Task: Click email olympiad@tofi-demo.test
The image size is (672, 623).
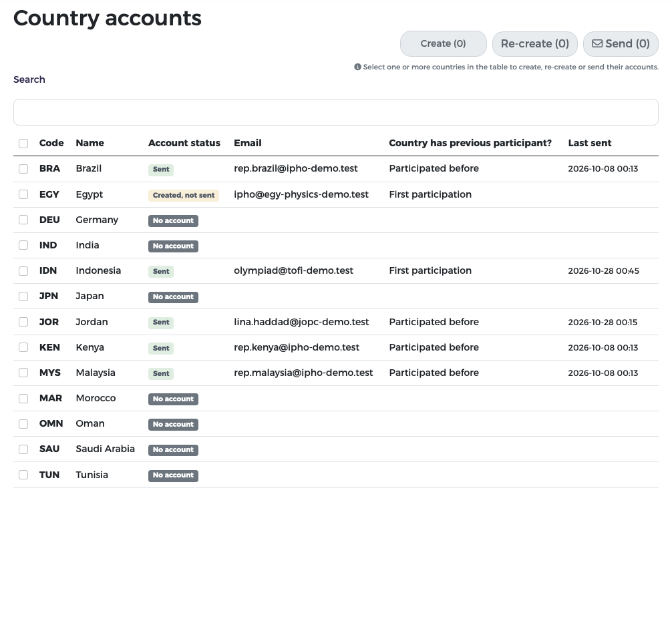Action: [293, 271]
